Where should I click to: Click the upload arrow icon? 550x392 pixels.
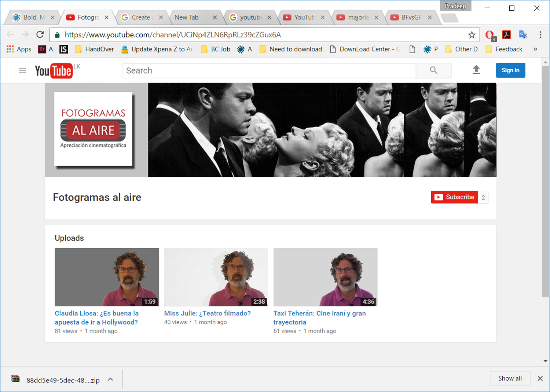tap(476, 70)
